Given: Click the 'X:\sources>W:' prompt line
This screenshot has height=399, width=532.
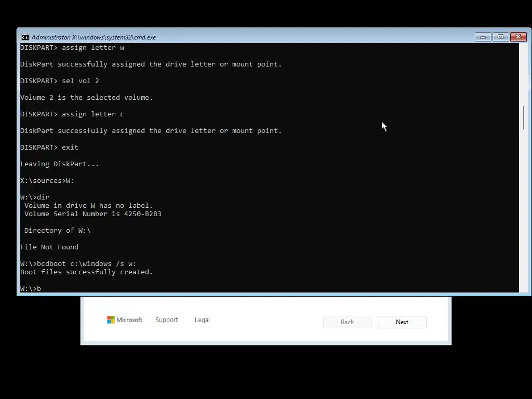Looking at the screenshot, I should coord(47,180).
